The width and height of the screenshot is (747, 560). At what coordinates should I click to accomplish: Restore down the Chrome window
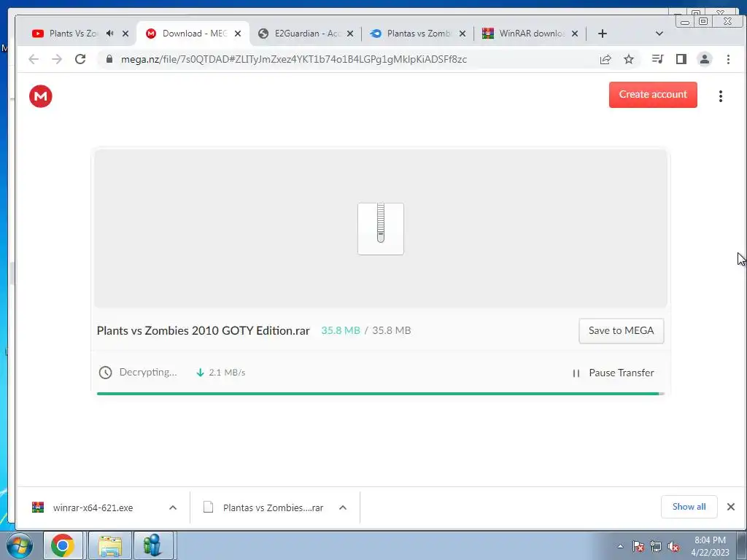[703, 21]
